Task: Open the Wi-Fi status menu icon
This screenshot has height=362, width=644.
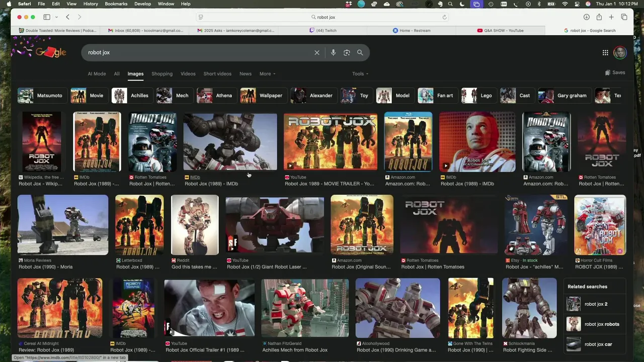Action: (x=565, y=4)
